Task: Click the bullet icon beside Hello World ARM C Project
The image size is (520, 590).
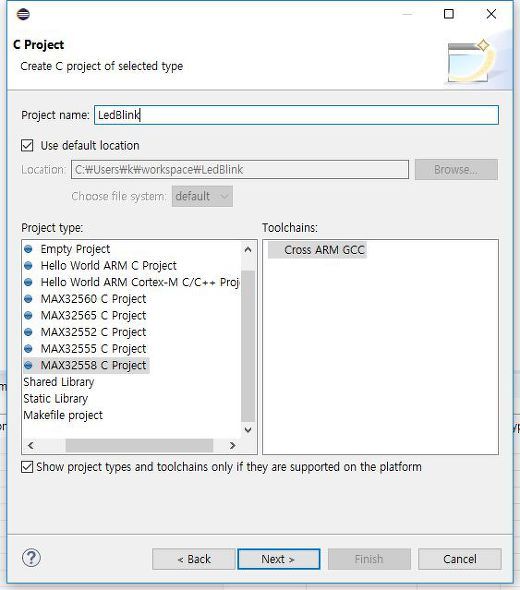Action: click(28, 266)
